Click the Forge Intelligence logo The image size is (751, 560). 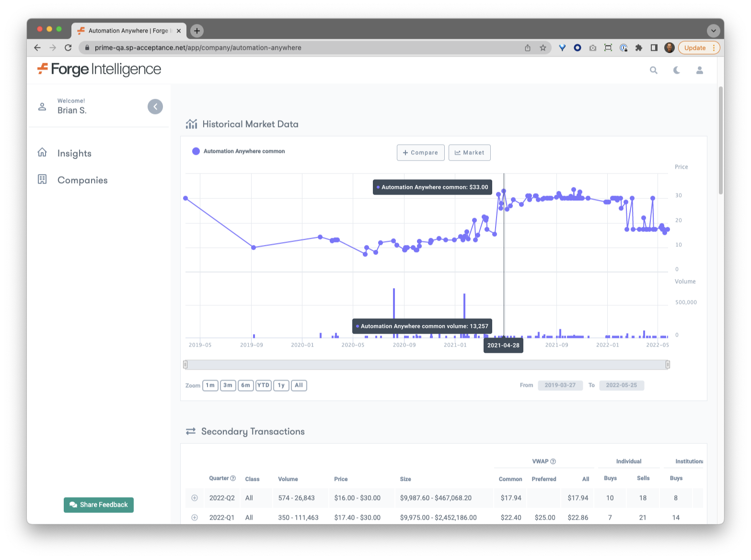[x=99, y=70]
